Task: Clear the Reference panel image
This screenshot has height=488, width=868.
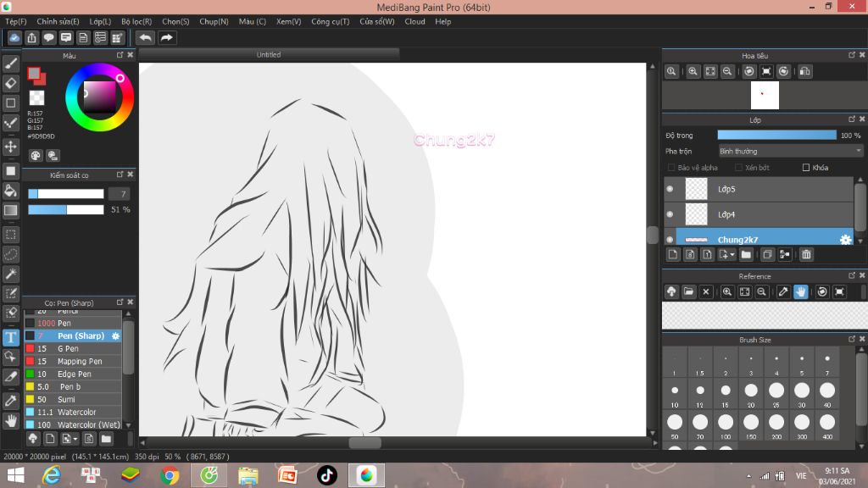Action: [706, 291]
